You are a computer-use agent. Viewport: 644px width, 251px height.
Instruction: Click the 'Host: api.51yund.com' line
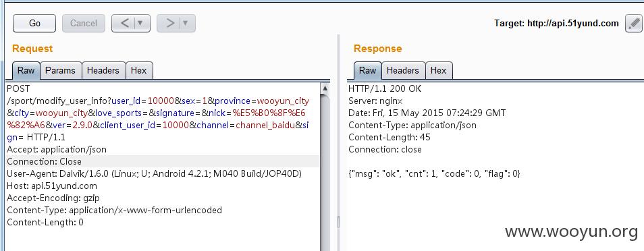coord(52,186)
